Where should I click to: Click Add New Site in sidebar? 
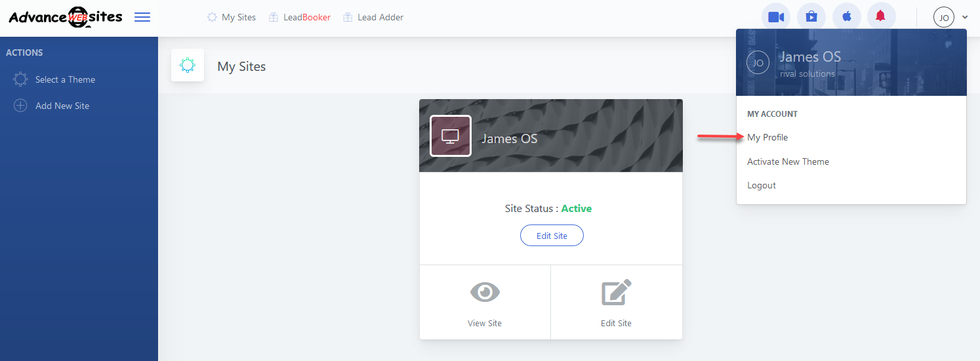[x=62, y=106]
